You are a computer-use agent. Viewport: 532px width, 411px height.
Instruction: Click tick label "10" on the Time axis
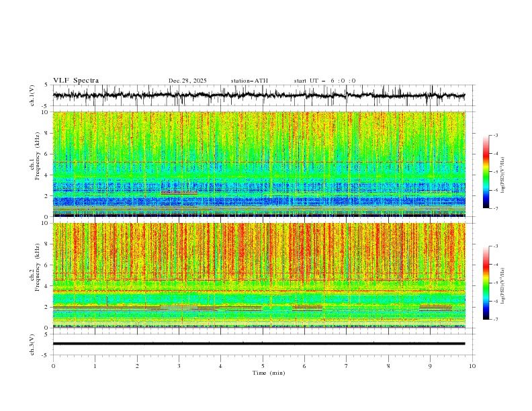[472, 366]
